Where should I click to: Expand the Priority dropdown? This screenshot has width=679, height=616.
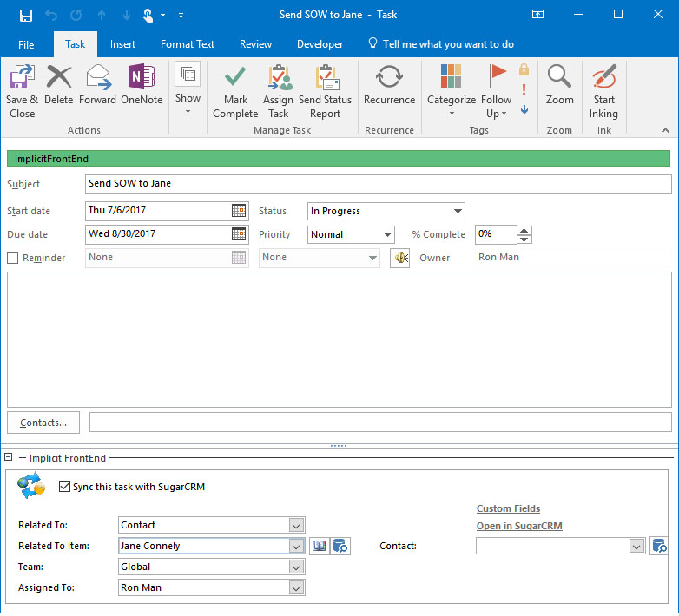click(387, 234)
